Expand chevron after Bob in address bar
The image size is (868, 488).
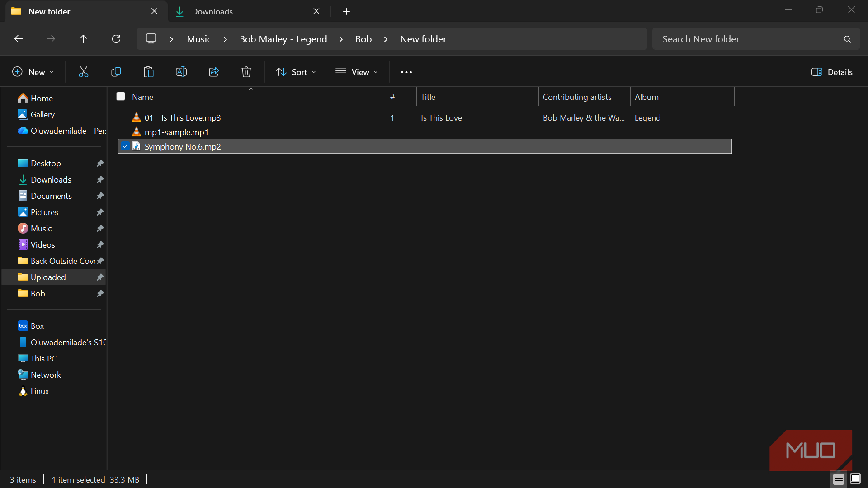386,39
